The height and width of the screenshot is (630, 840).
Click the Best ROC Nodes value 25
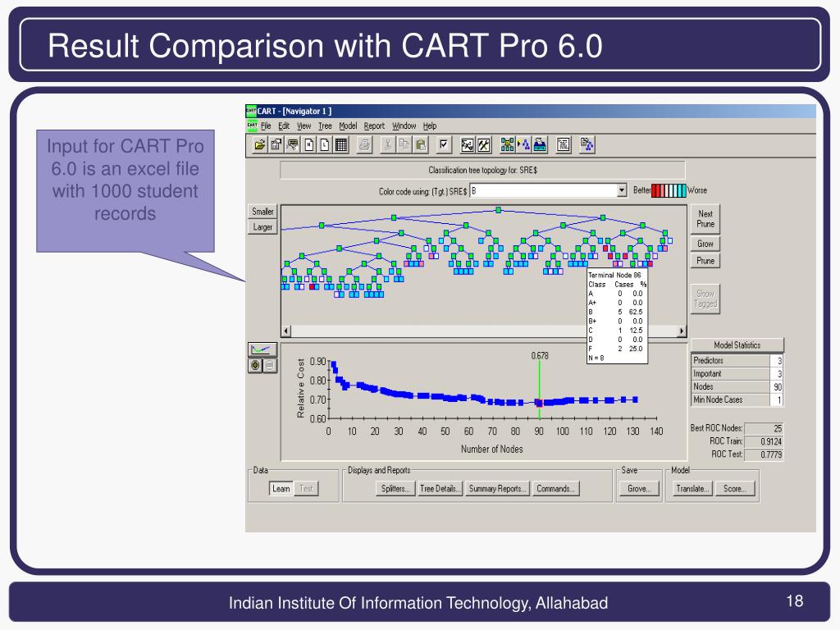(x=764, y=428)
